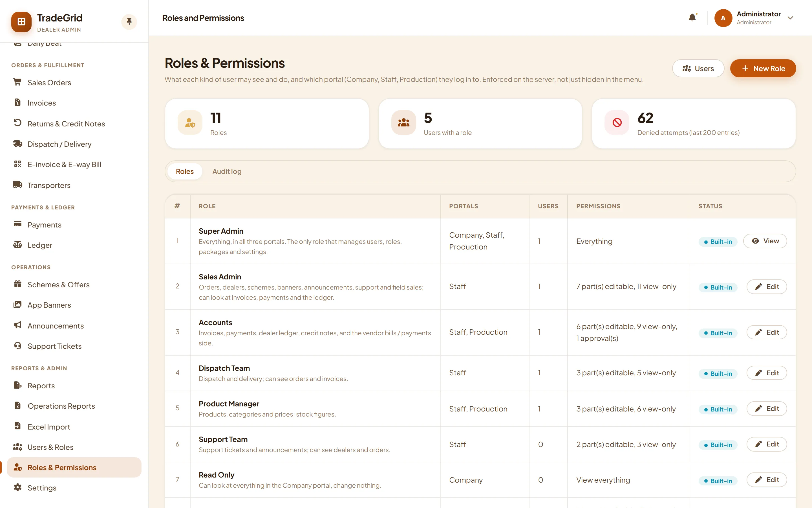812x508 pixels.
Task: Open the notifications bell
Action: coord(692,17)
